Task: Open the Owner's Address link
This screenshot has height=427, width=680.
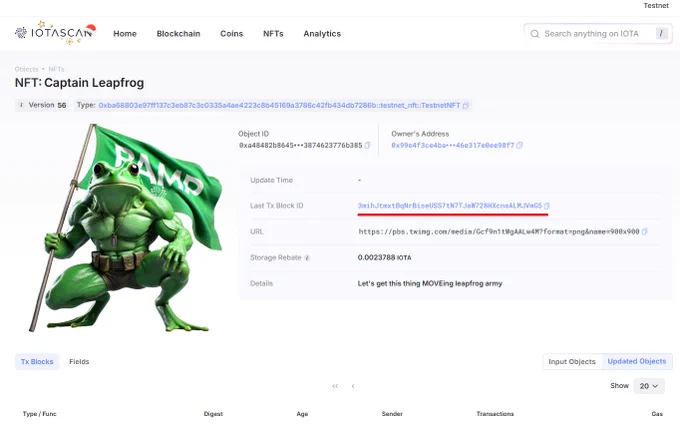Action: pyautogui.click(x=453, y=145)
